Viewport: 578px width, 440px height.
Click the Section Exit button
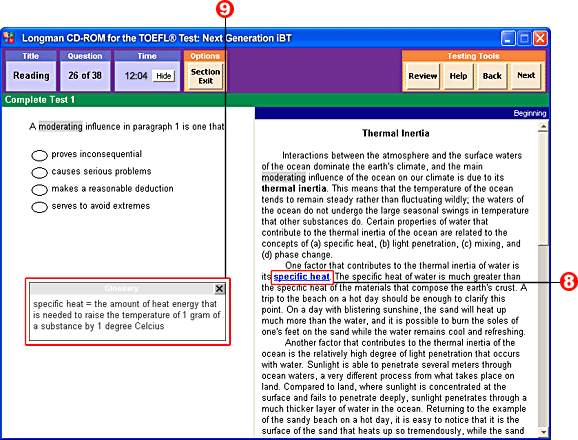pyautogui.click(x=205, y=76)
